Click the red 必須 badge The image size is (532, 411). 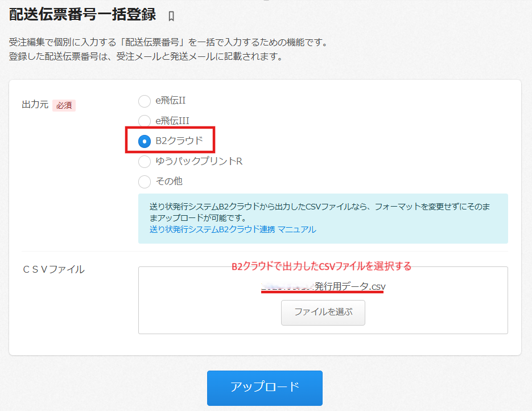pos(64,105)
